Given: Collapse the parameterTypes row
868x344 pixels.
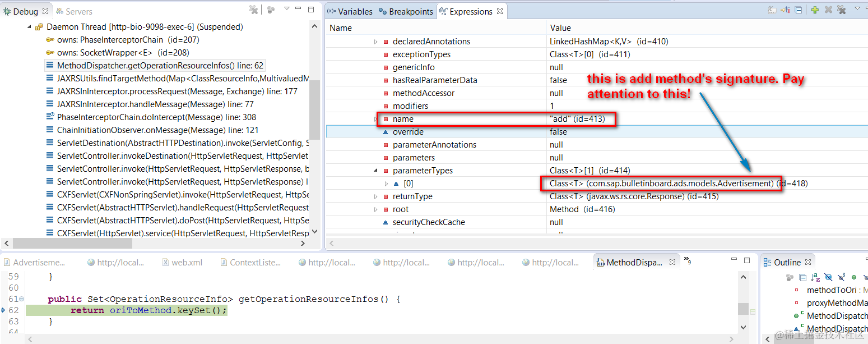Looking at the screenshot, I should pos(376,171).
